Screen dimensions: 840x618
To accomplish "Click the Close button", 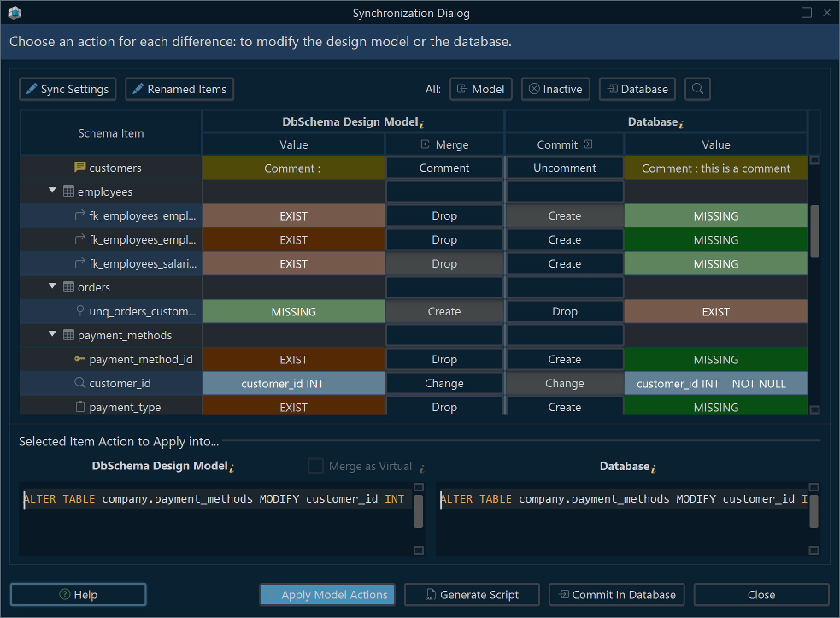I will [761, 594].
